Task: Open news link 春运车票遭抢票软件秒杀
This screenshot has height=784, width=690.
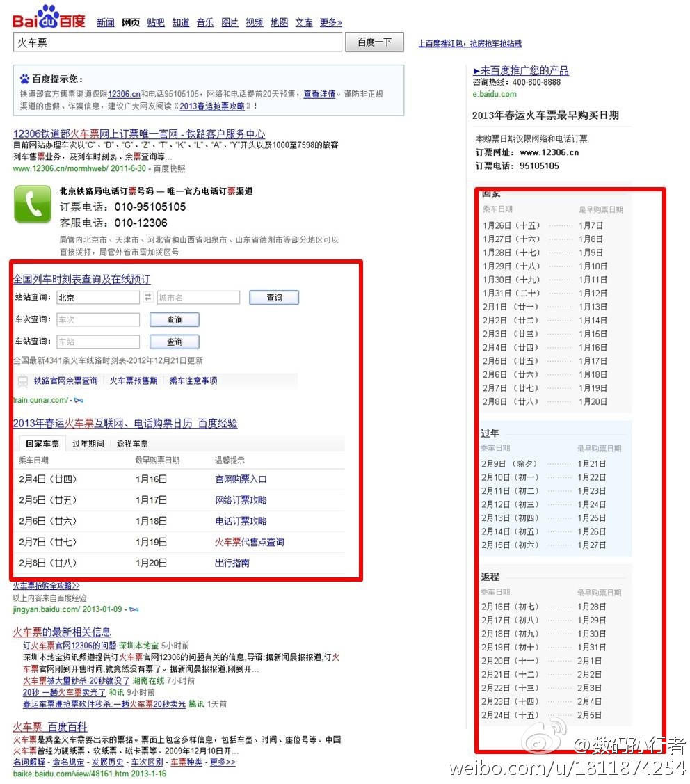Action: pos(104,704)
